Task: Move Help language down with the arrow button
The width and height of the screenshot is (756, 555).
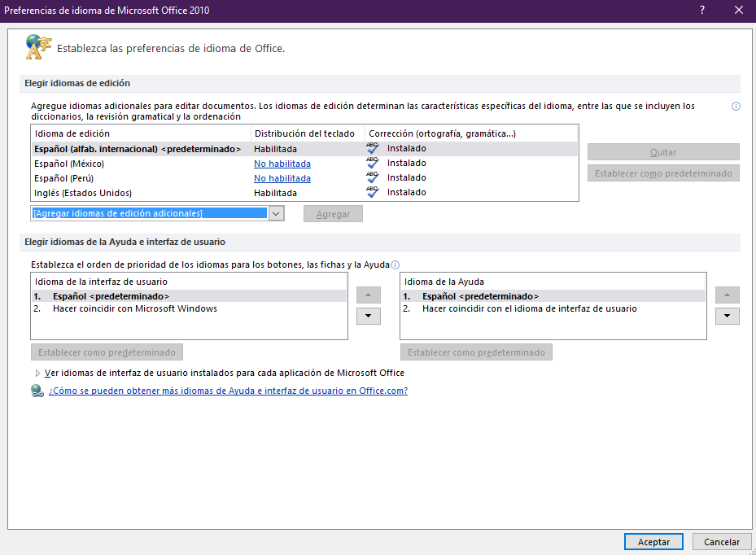Action: (x=727, y=316)
